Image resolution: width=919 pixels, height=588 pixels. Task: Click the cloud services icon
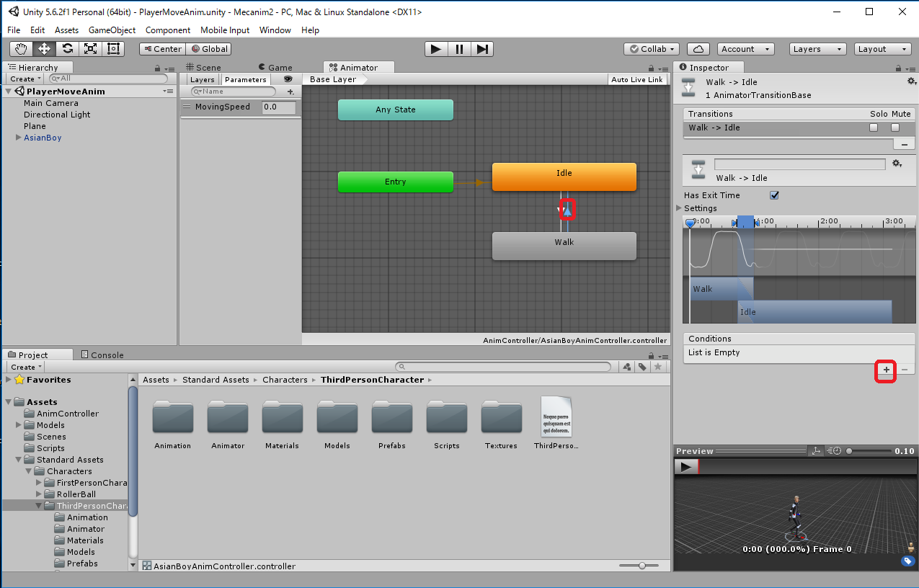(698, 49)
